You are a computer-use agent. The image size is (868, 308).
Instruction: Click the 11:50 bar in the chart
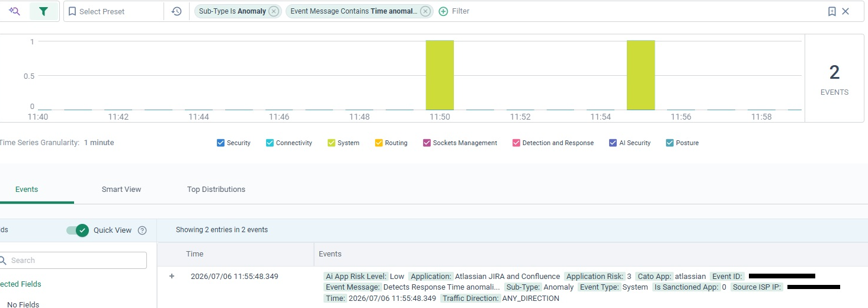[x=440, y=75]
